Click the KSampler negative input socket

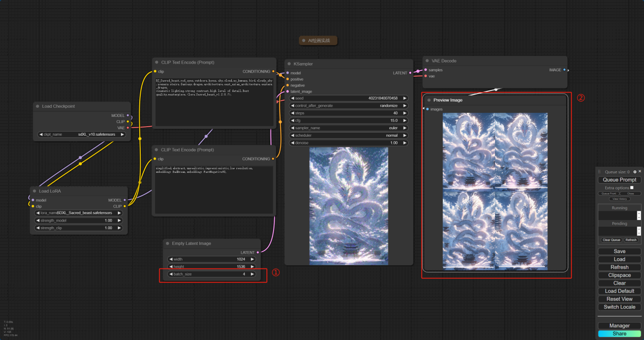287,85
